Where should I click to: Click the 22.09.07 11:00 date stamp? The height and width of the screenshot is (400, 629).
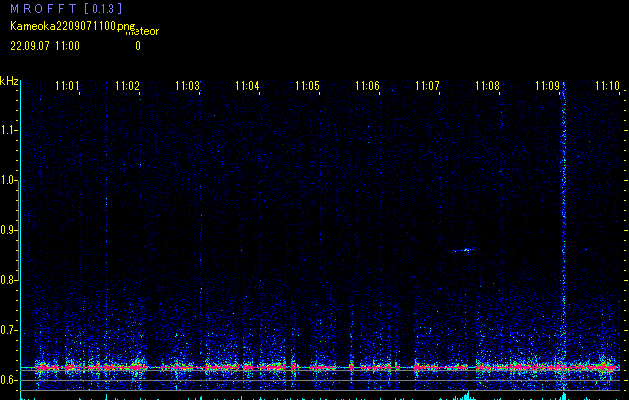tap(45, 46)
